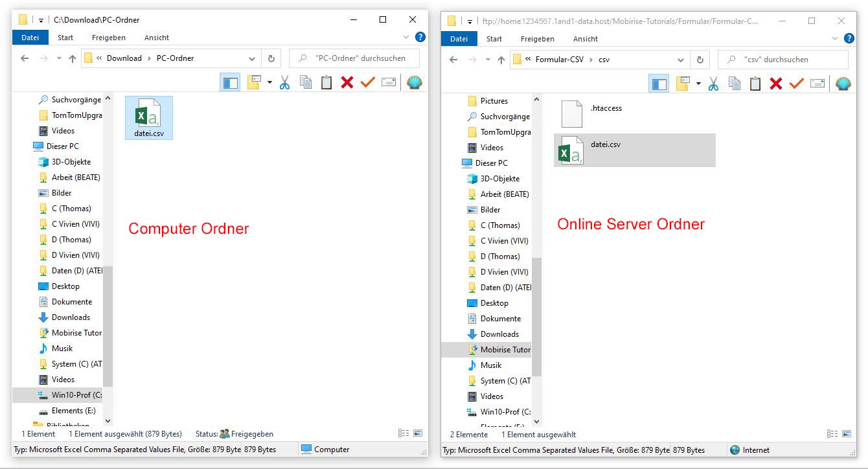Click the Properties icon in csv window toolbar
The width and height of the screenshot is (868, 469).
pyautogui.click(x=817, y=84)
